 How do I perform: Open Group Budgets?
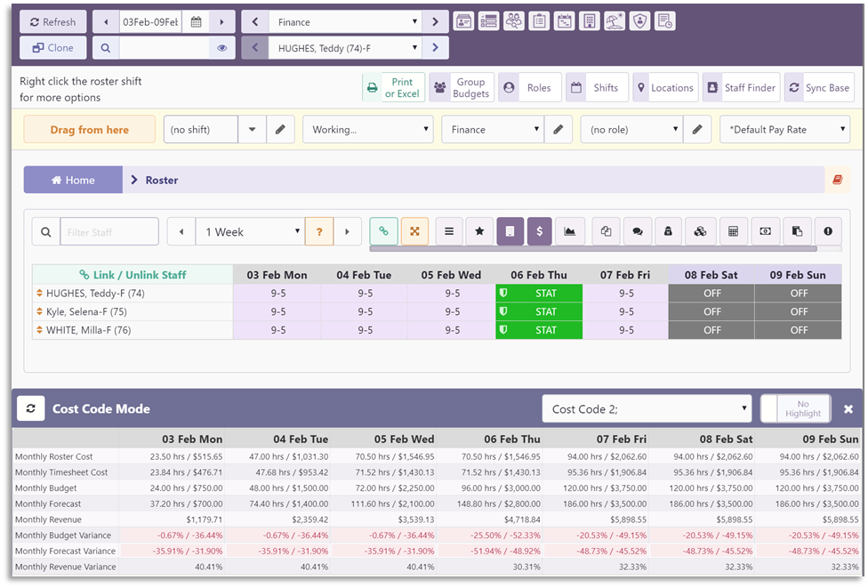pyautogui.click(x=462, y=87)
